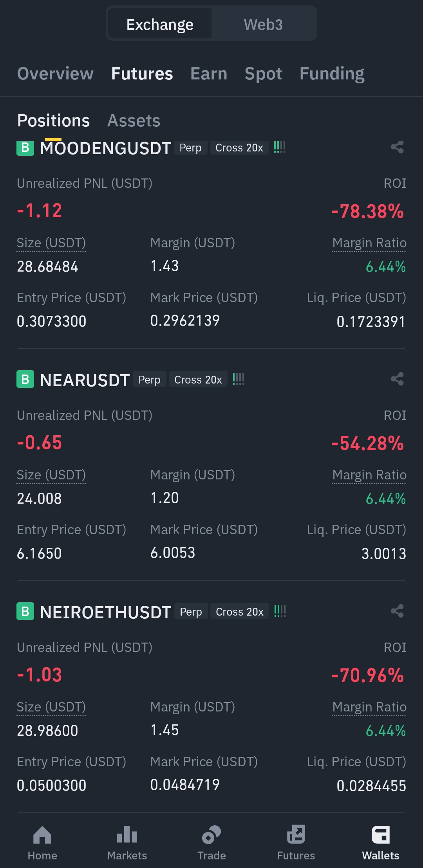This screenshot has width=423, height=868.
Task: Select Exchange wallet mode
Action: click(x=160, y=25)
